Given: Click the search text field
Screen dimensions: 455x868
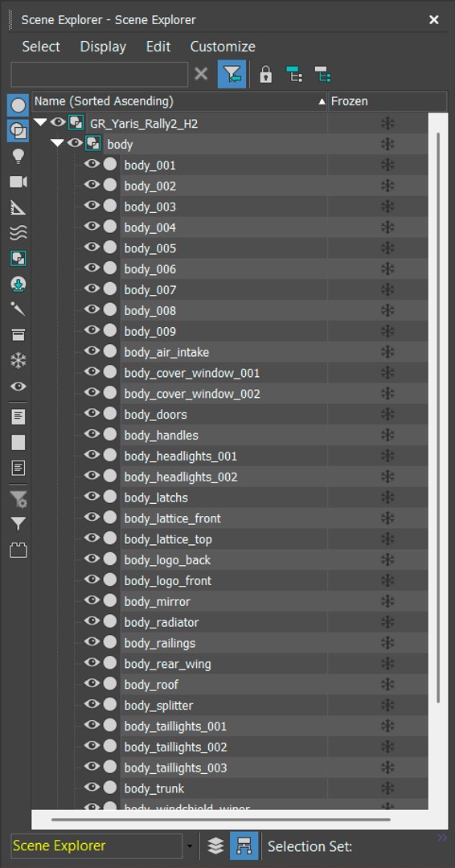Looking at the screenshot, I should (100, 74).
